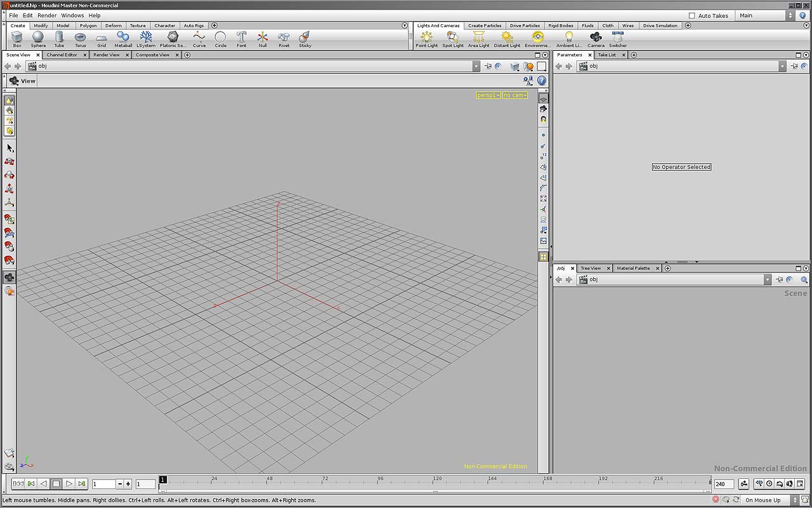Jump to the first frame

point(18,484)
